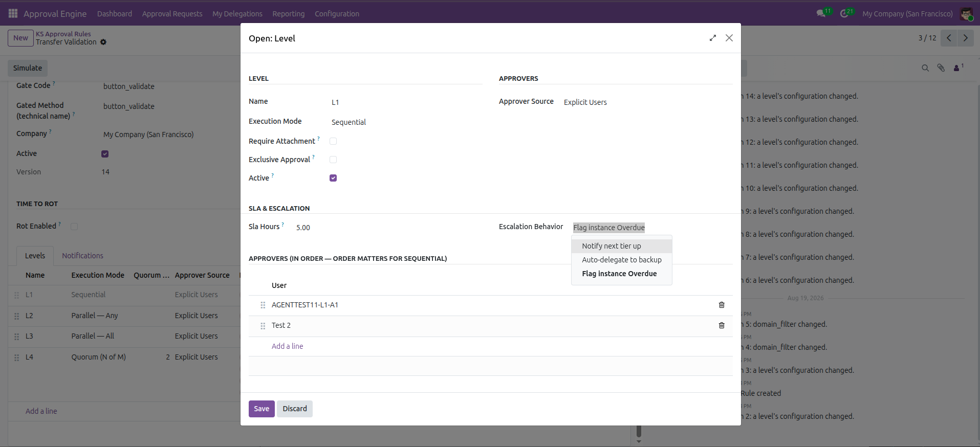This screenshot has height=447, width=980.
Task: Show the Sla Hours help tooltip mark
Action: pos(282,224)
